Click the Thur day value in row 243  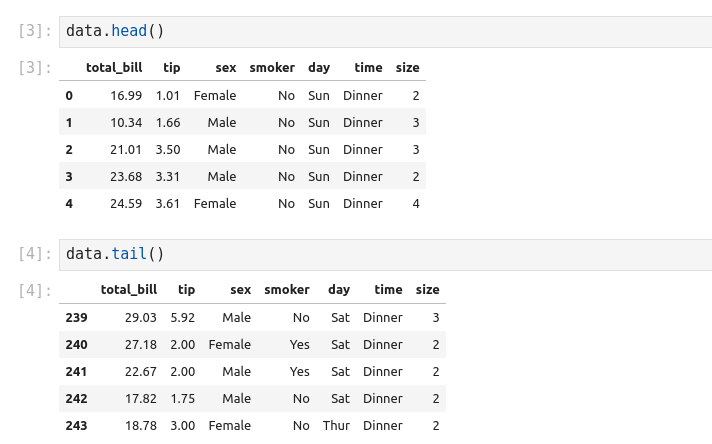336,426
